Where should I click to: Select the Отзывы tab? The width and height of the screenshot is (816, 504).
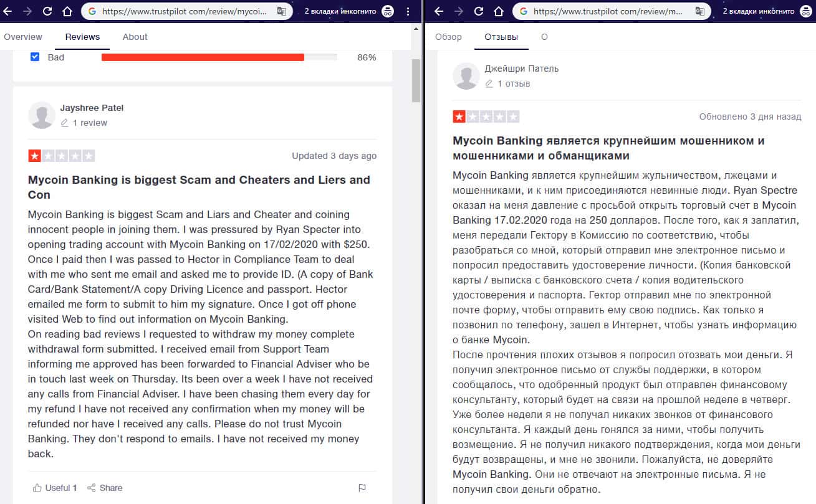[501, 37]
